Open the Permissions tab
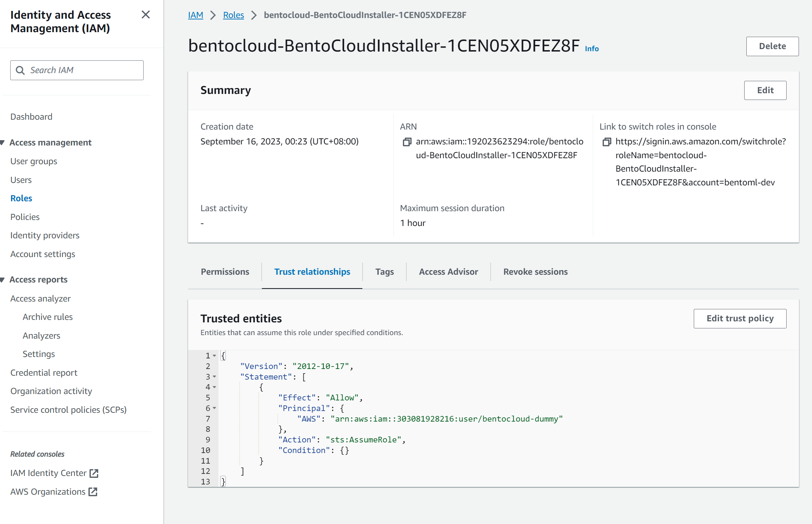This screenshot has width=812, height=524. click(x=225, y=272)
